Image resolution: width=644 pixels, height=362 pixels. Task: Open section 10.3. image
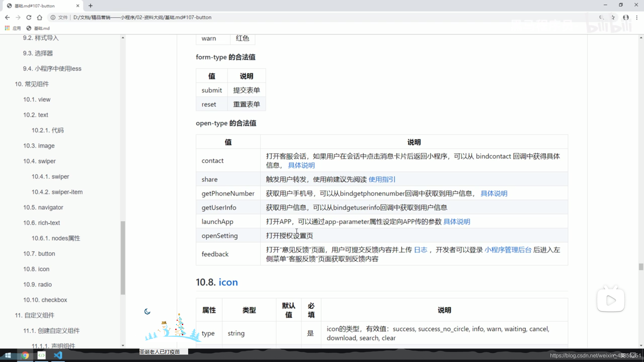click(39, 146)
